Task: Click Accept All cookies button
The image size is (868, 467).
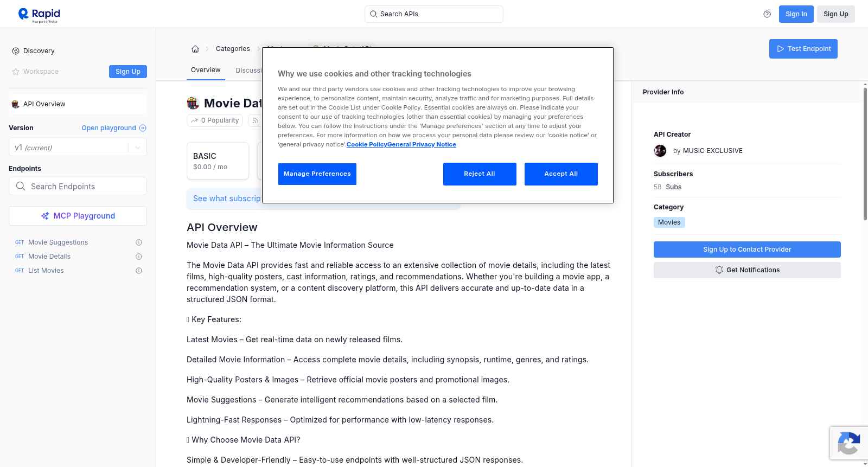Action: (561, 174)
